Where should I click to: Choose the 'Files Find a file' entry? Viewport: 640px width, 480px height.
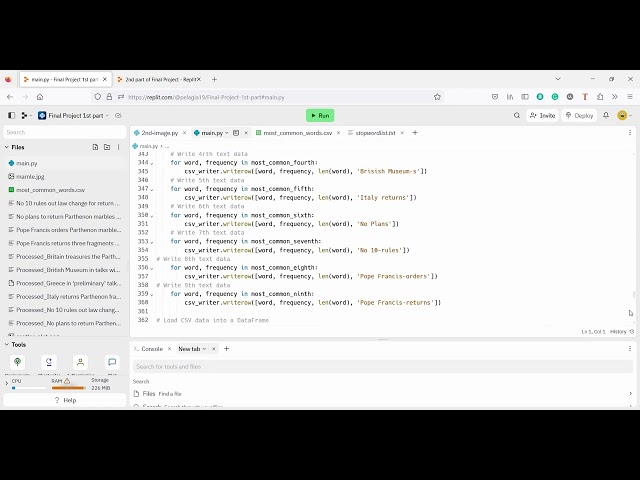383,394
